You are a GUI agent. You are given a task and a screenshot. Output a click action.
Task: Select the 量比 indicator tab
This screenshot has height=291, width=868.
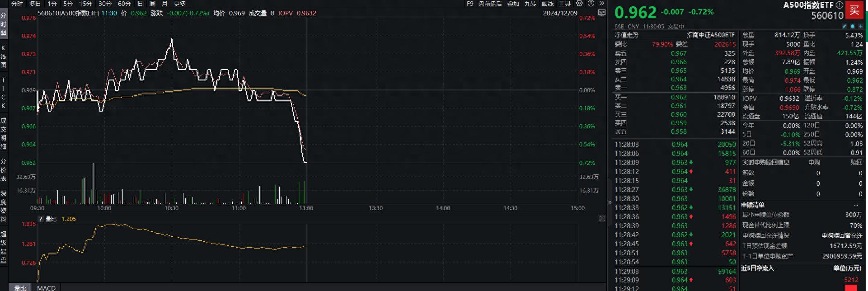(x=20, y=287)
